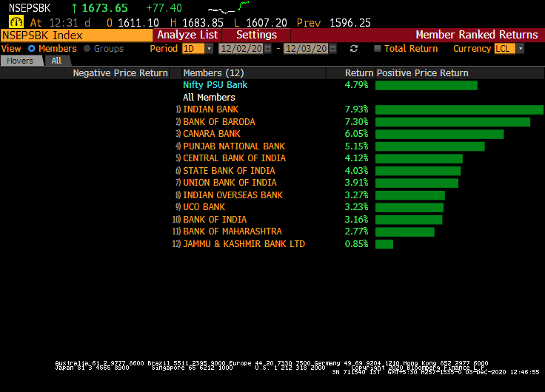
Task: Open the Nifty PSU Bank index link
Action: tap(215, 85)
